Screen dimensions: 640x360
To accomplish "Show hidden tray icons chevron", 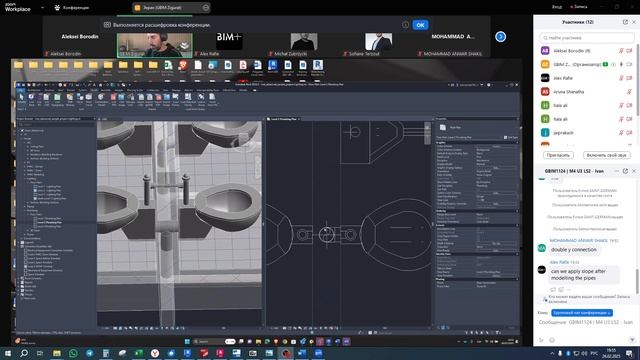I will (552, 353).
